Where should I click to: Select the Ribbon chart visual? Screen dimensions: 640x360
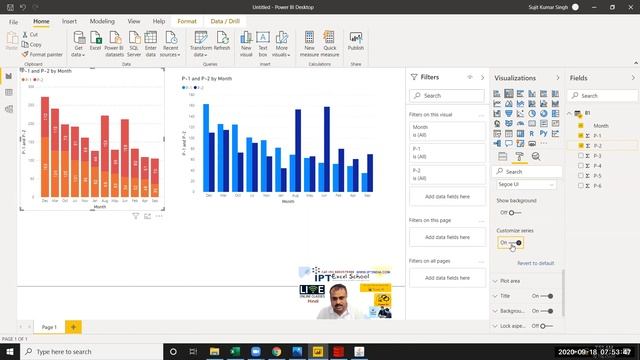(x=556, y=104)
